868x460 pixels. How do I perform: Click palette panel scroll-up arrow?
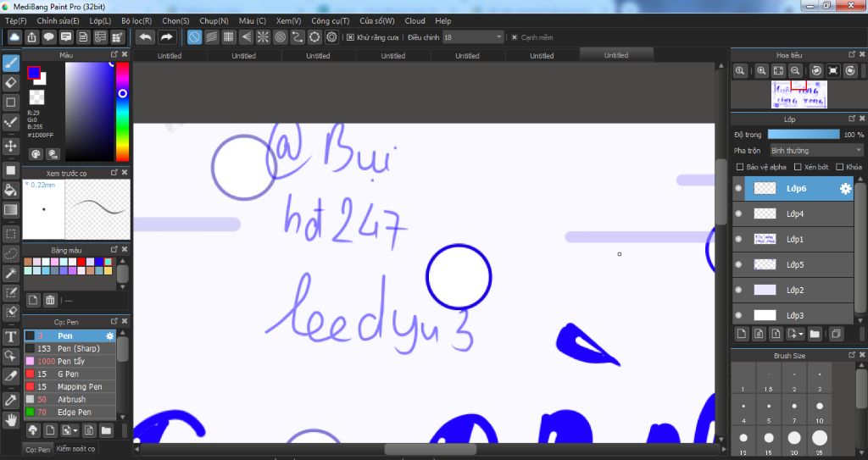pyautogui.click(x=123, y=261)
